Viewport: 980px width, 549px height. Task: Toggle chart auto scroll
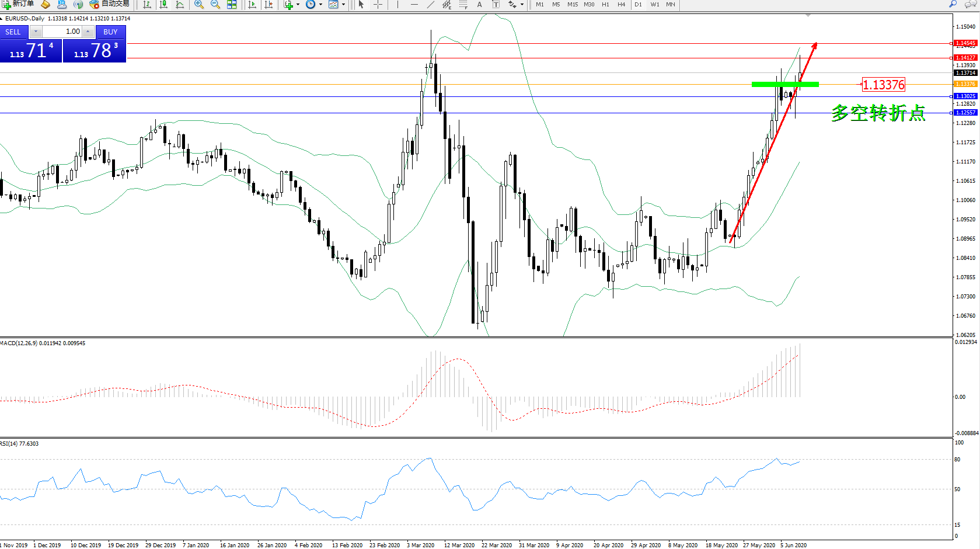(x=252, y=5)
